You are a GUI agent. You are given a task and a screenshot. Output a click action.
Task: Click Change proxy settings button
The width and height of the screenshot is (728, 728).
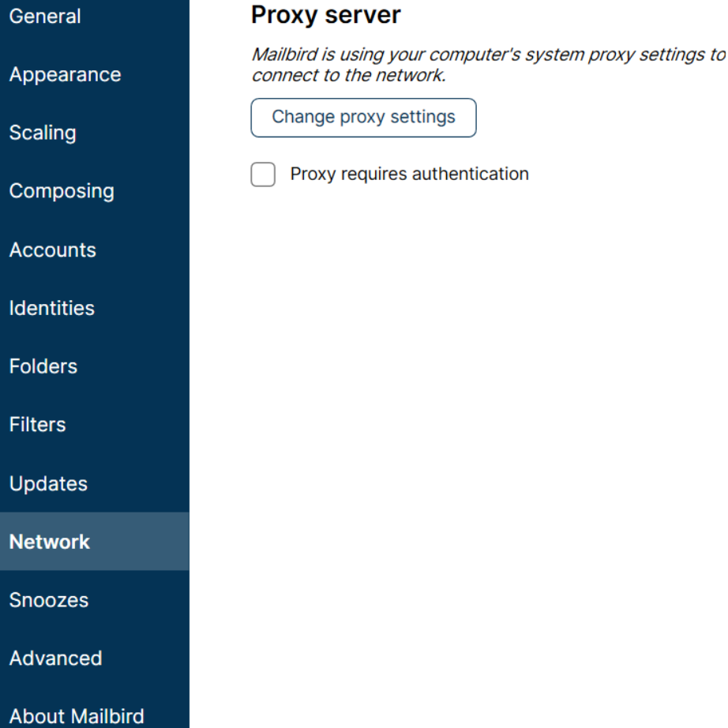tap(363, 118)
